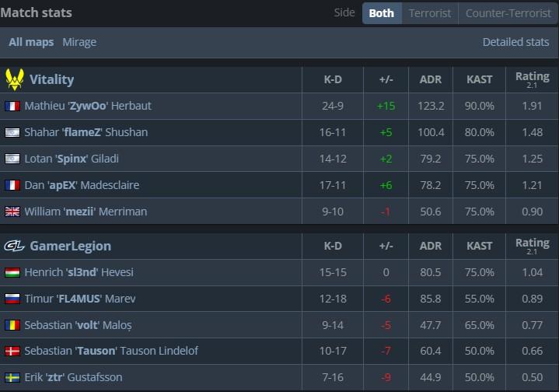Switch to the Mirage map tab
The height and width of the screenshot is (392, 559).
point(79,42)
